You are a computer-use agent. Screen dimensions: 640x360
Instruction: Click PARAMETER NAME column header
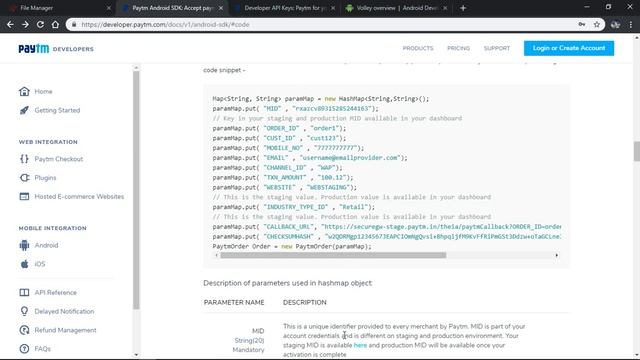(234, 302)
